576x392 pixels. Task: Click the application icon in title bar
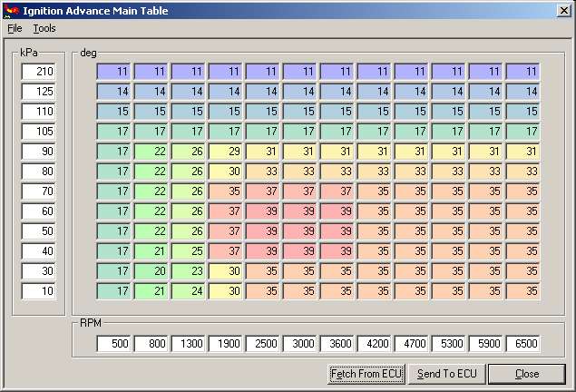point(10,10)
